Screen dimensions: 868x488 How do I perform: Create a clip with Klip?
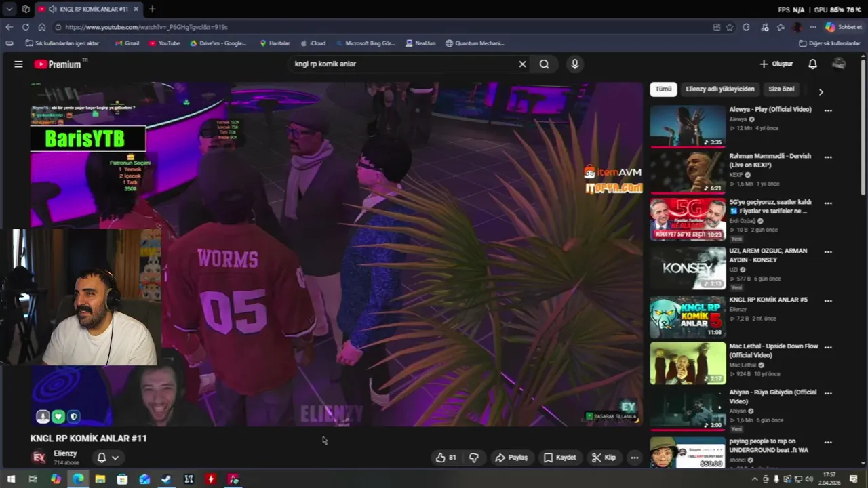click(x=604, y=457)
